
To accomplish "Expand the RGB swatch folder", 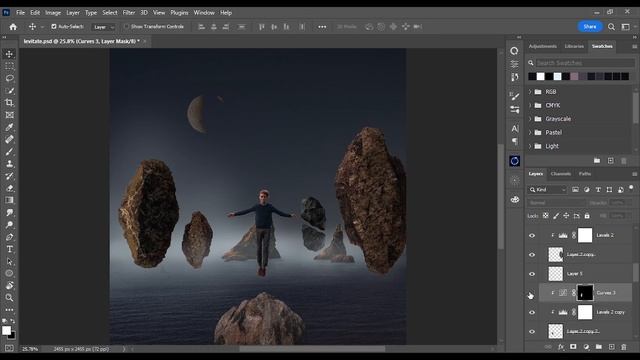I will click(x=530, y=92).
